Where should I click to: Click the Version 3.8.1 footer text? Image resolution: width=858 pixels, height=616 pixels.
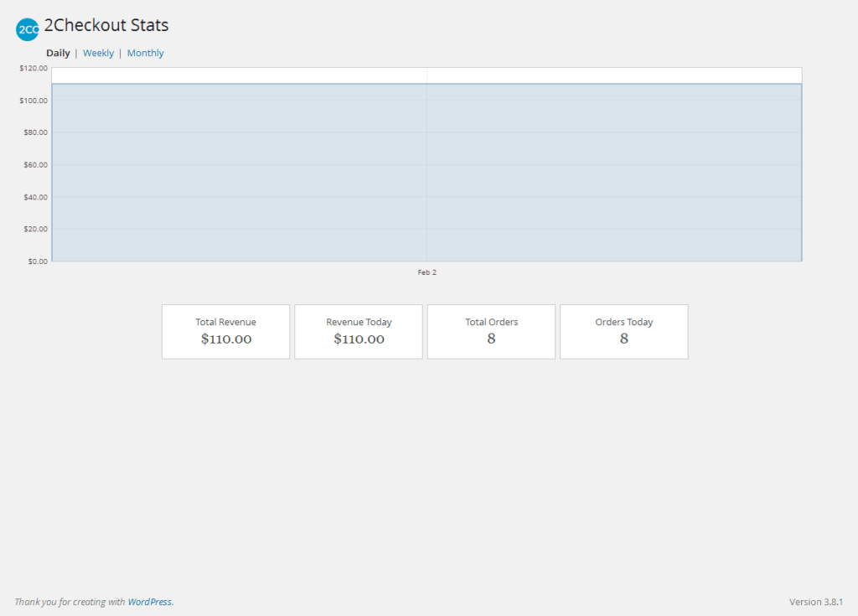(816, 602)
